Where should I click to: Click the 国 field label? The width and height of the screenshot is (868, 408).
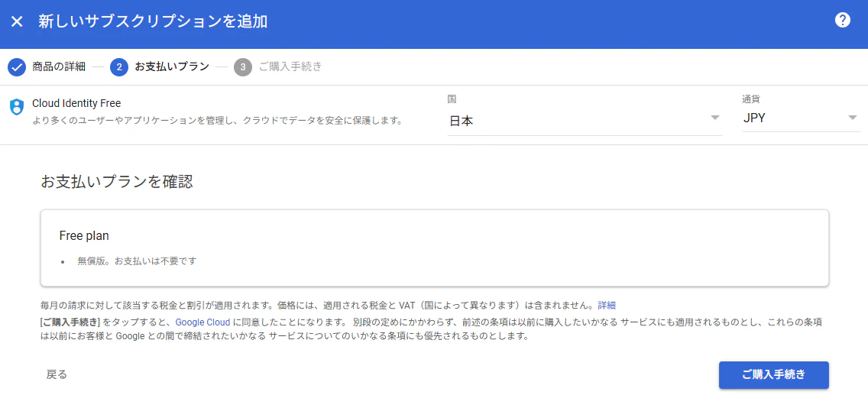pos(452,99)
